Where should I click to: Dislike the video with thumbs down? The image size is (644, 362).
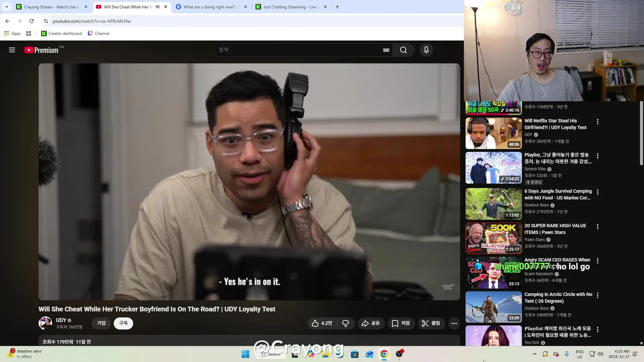coord(346,323)
